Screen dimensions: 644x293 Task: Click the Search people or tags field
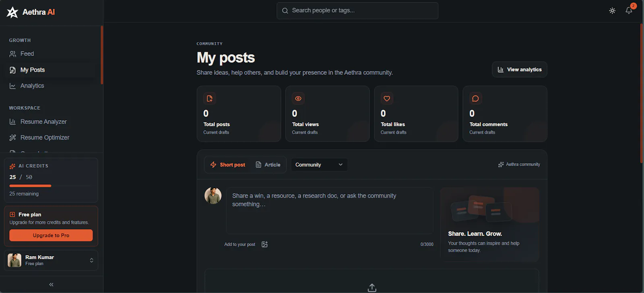(357, 10)
